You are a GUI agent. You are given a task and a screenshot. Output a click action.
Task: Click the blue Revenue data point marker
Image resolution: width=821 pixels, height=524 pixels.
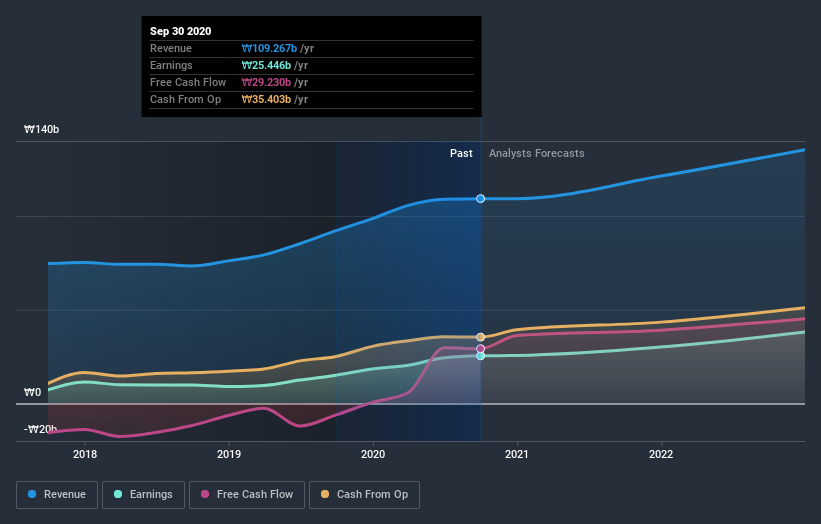[x=481, y=198]
